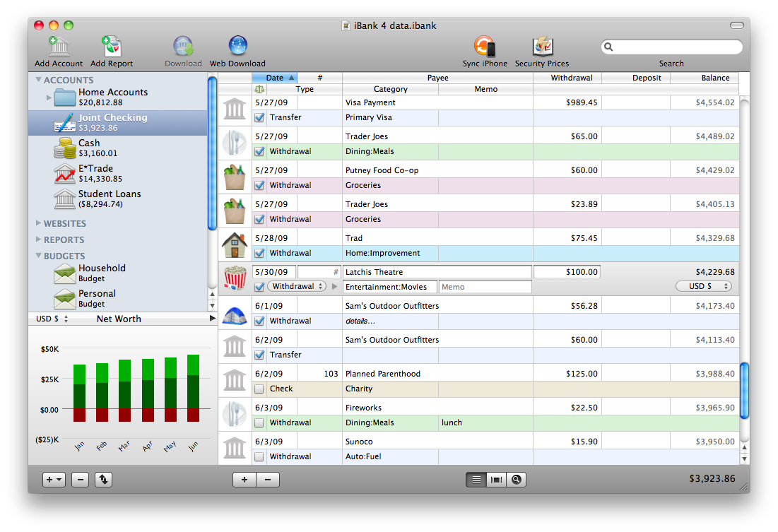Click the Add Account toolbar icon
The height and width of the screenshot is (532, 778).
tap(59, 46)
